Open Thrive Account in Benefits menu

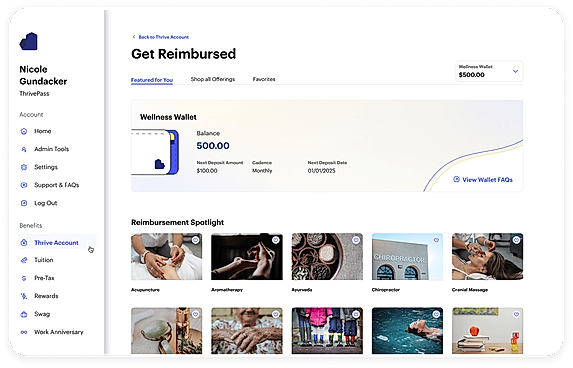coord(57,243)
